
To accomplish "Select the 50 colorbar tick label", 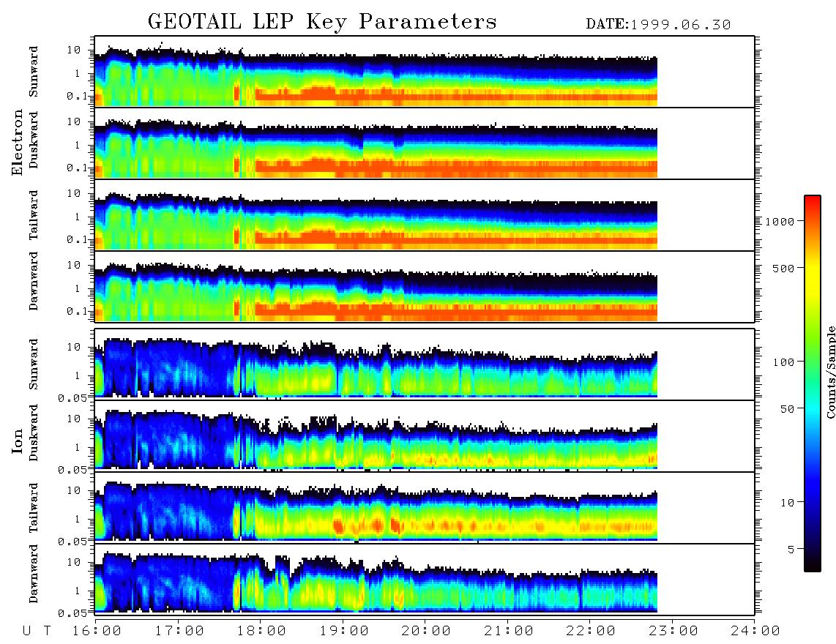I will click(788, 409).
